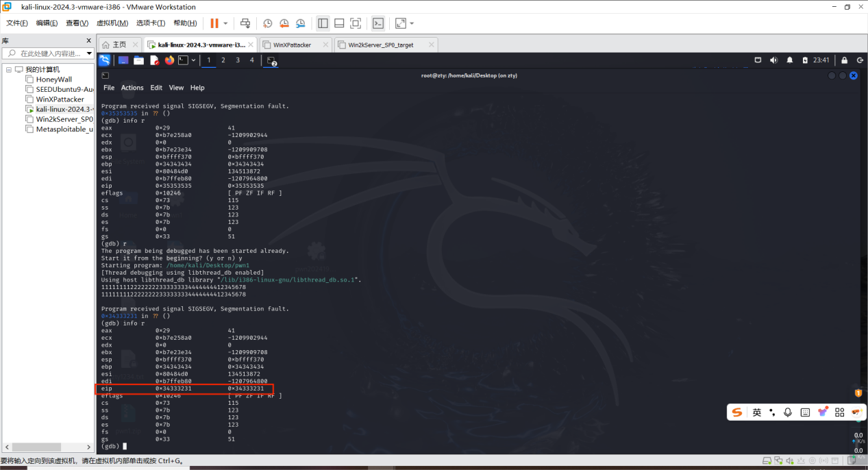Switch to Kali workspace 3
The width and height of the screenshot is (868, 470).
pos(238,60)
